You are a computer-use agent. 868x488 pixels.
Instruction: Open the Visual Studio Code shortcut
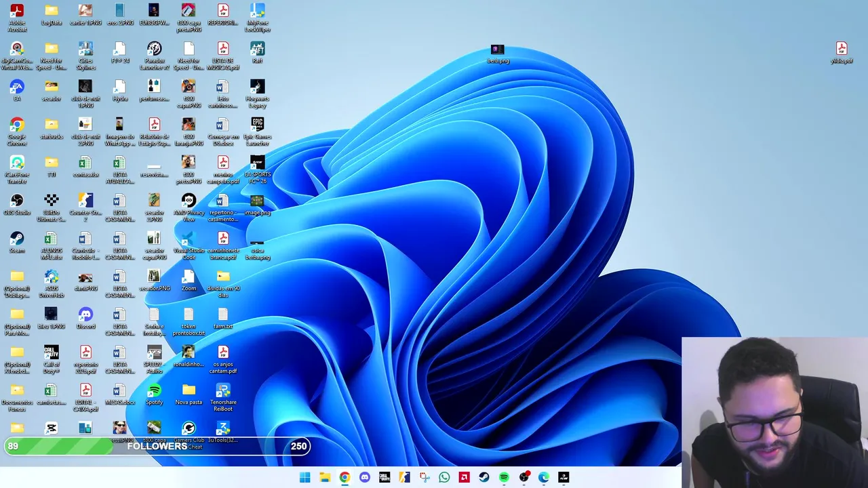tap(189, 245)
